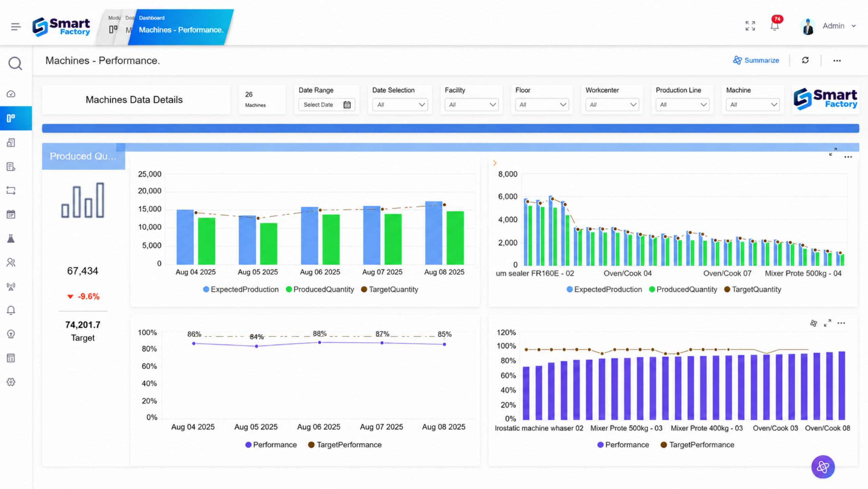The image size is (868, 489).
Task: Open the Date Selection dropdown
Action: coord(400,105)
